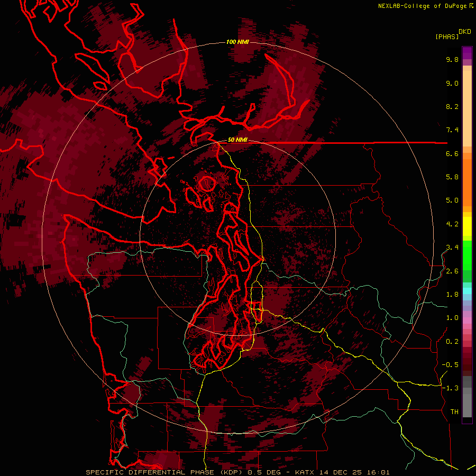Pick the light peach legend band
Screen dimensions: 476x476
pos(467,109)
